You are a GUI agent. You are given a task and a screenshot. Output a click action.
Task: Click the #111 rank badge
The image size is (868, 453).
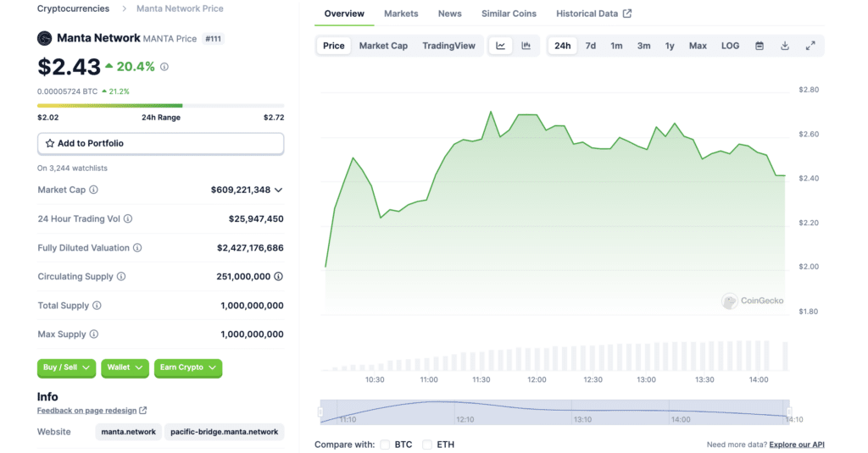[x=213, y=39]
